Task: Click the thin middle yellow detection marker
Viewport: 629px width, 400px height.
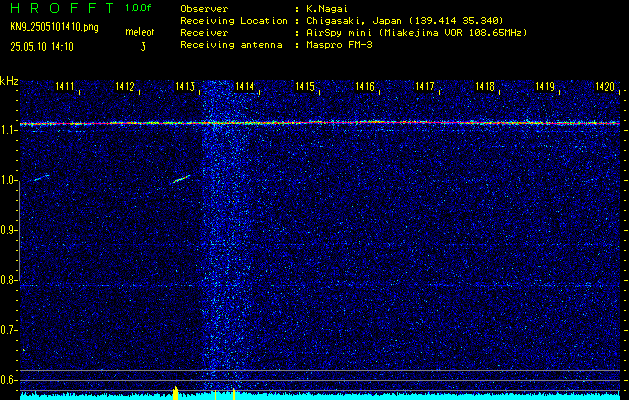Action: pyautogui.click(x=215, y=395)
